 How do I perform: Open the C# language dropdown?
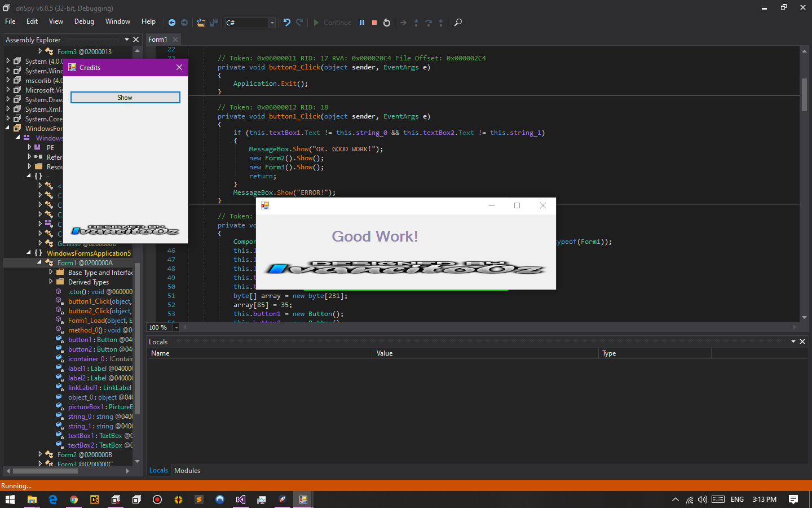click(272, 23)
